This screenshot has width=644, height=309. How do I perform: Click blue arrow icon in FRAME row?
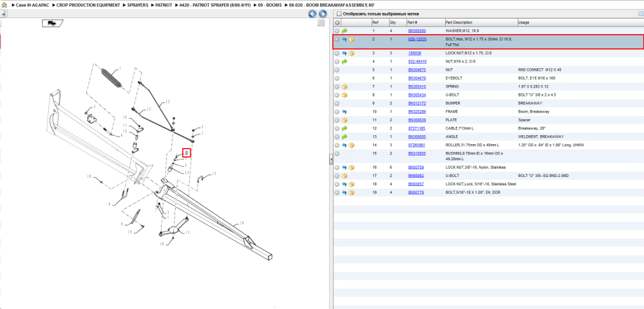pyautogui.click(x=345, y=111)
